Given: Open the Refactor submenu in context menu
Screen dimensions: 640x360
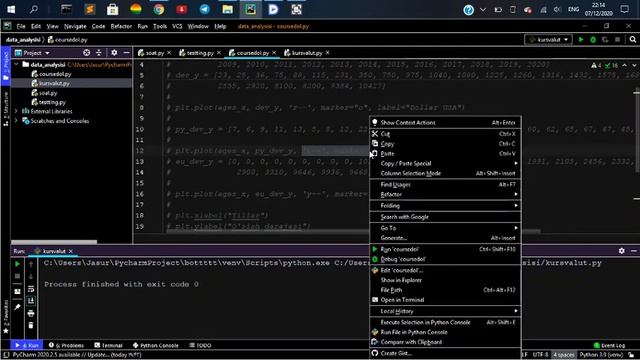Looking at the screenshot, I should point(445,194).
